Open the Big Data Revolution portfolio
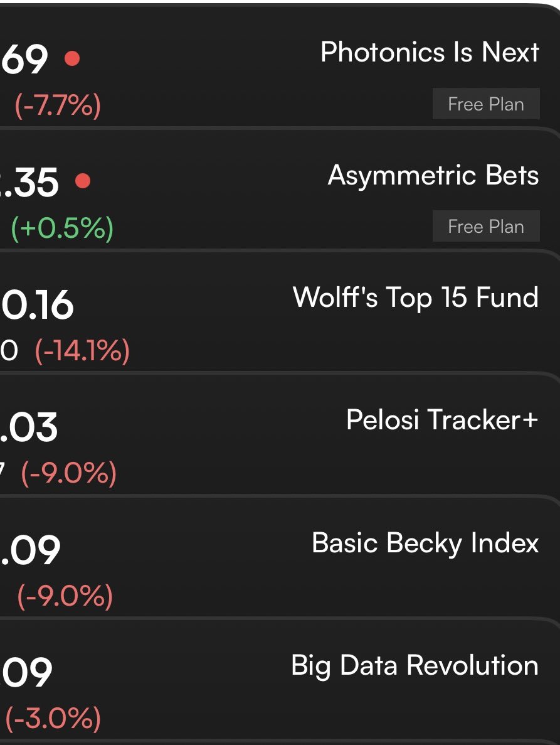The height and width of the screenshot is (745, 560). coord(415,665)
